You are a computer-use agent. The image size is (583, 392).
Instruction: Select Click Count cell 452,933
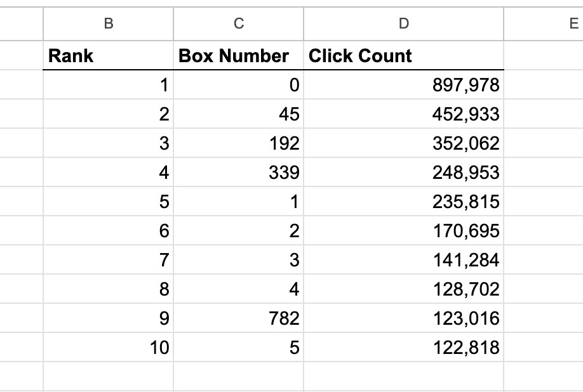tap(403, 114)
